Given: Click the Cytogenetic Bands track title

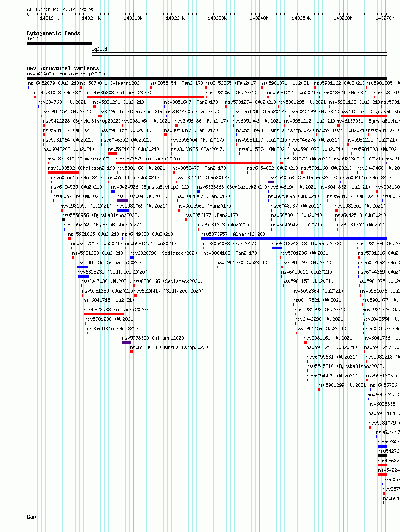Looking at the screenshot, I should tap(53, 33).
